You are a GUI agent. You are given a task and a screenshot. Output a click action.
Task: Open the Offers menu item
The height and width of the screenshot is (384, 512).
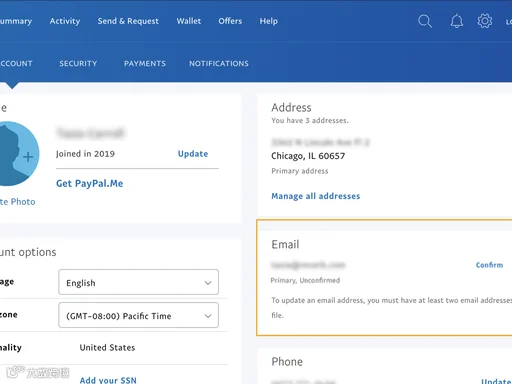pos(230,21)
